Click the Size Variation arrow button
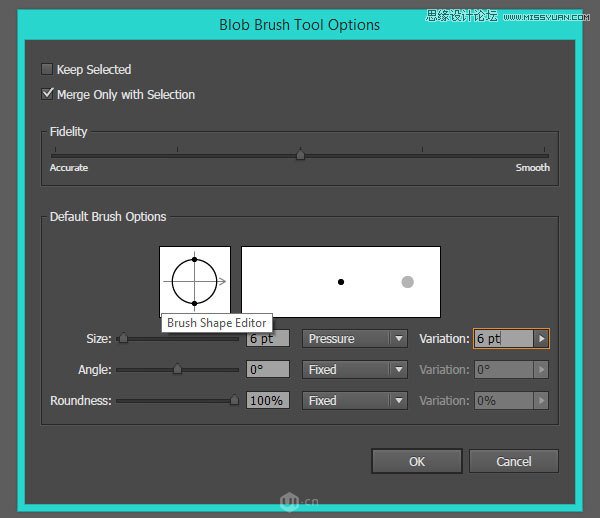Image resolution: width=600 pixels, height=518 pixels. pos(541,339)
